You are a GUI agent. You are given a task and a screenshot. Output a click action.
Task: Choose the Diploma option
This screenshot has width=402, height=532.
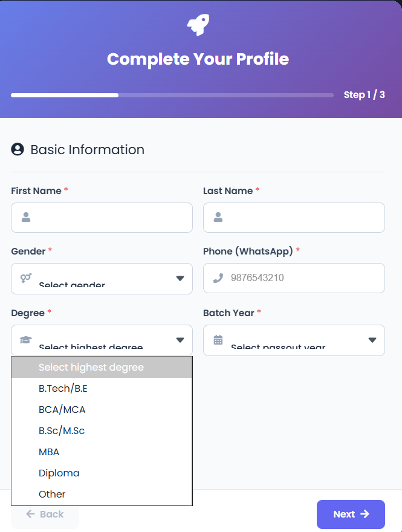pos(59,473)
